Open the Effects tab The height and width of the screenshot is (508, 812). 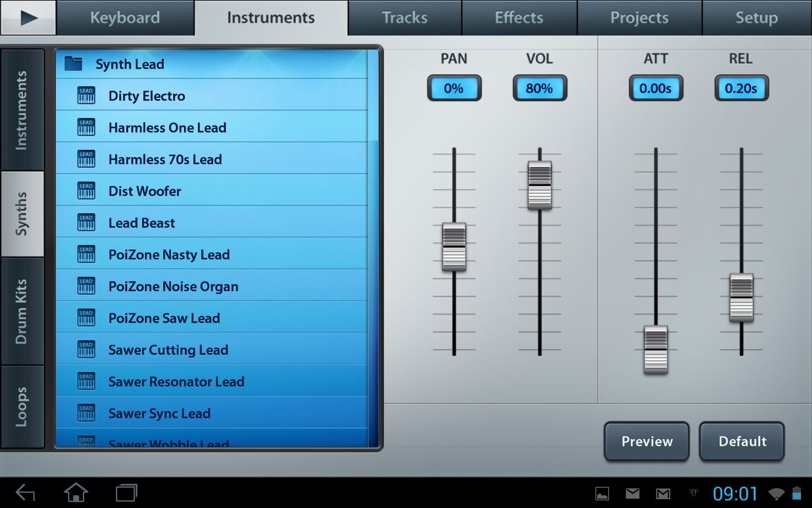(519, 18)
